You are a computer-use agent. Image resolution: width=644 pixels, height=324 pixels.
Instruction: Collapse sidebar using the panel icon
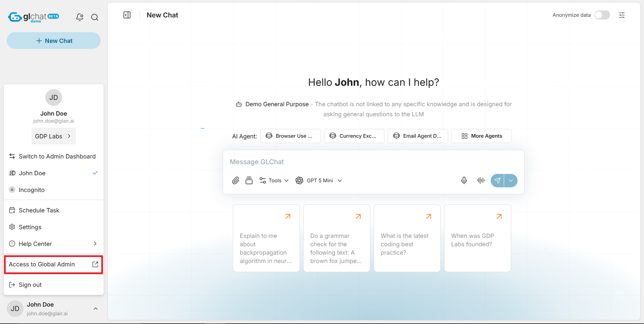[x=127, y=15]
